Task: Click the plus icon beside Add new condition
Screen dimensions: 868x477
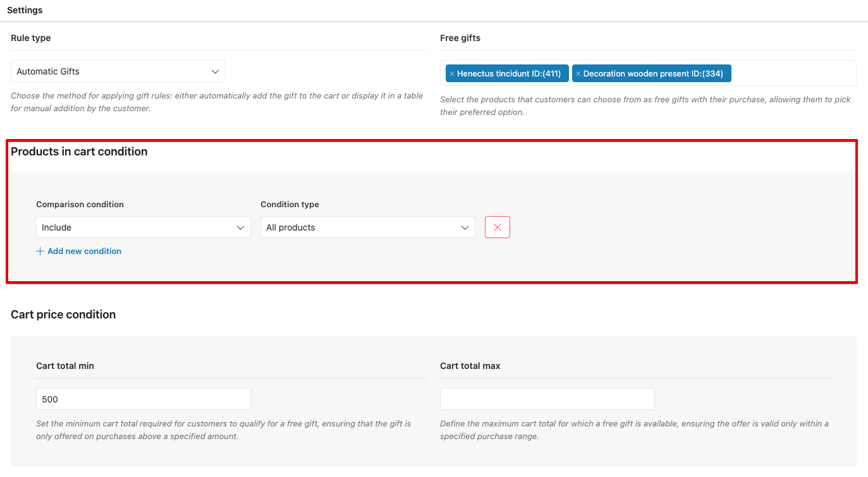Action: pos(40,251)
